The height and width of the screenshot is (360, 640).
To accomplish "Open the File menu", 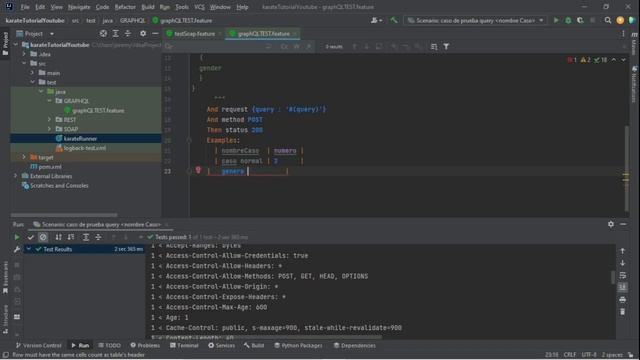I will [25, 7].
